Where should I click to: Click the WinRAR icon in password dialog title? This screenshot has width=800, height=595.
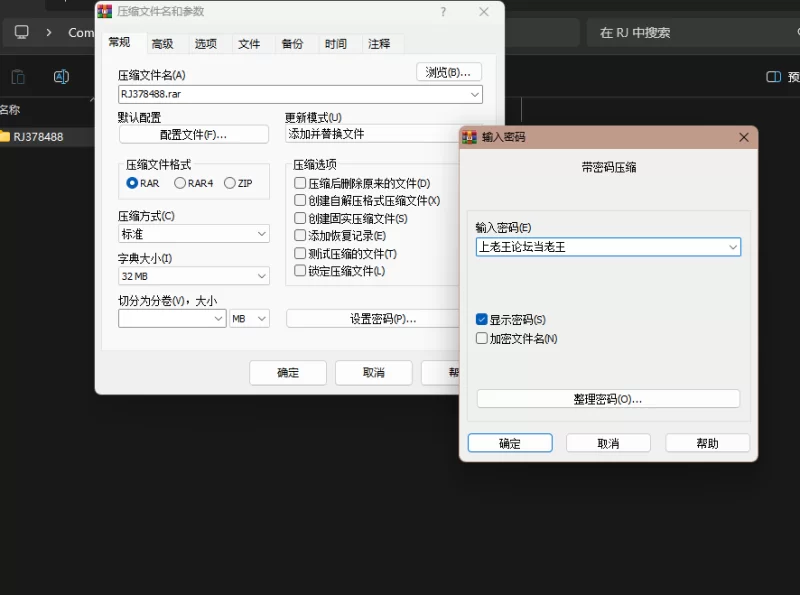[469, 137]
